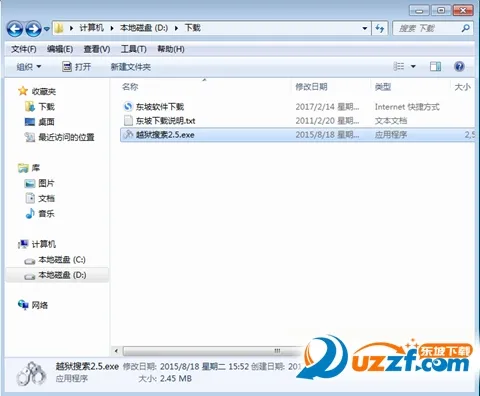Click the folder icon in the address bar
Image resolution: width=480 pixels, height=396 pixels.
(59, 28)
